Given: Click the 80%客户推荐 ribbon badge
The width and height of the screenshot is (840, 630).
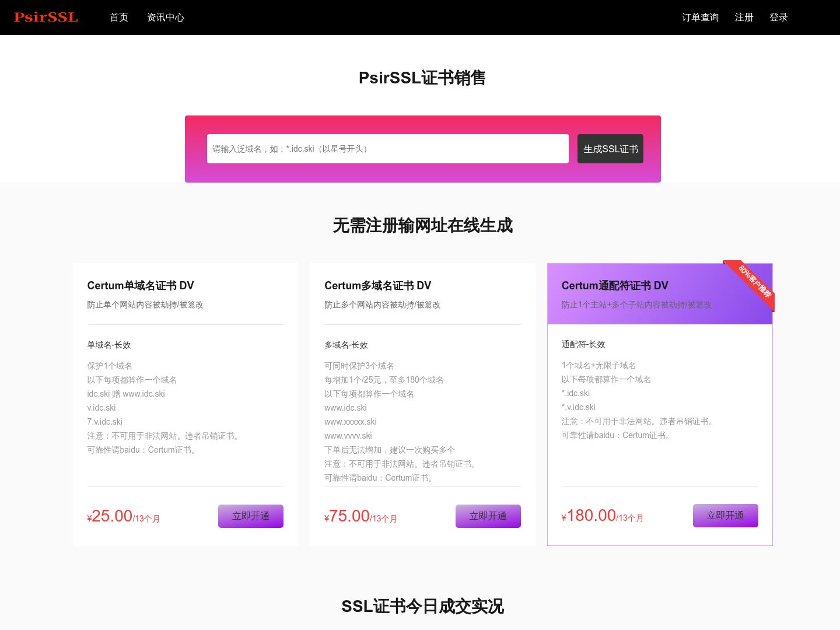Looking at the screenshot, I should (754, 281).
